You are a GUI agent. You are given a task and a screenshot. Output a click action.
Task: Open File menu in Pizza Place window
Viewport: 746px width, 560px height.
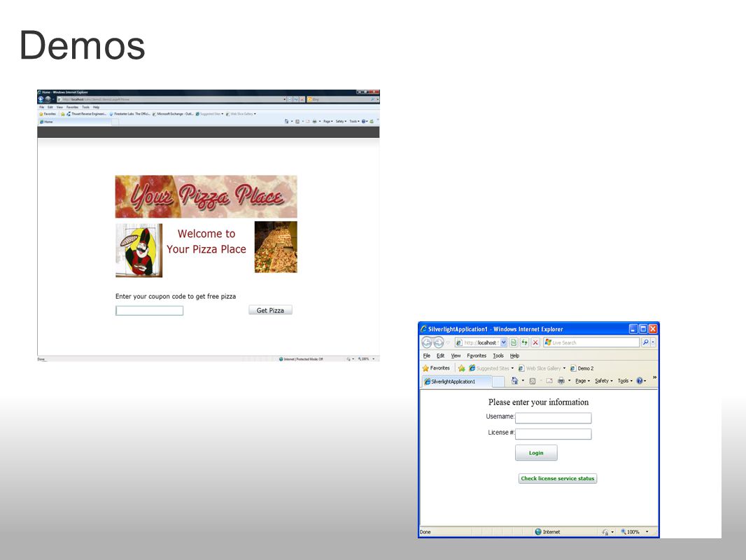42,107
